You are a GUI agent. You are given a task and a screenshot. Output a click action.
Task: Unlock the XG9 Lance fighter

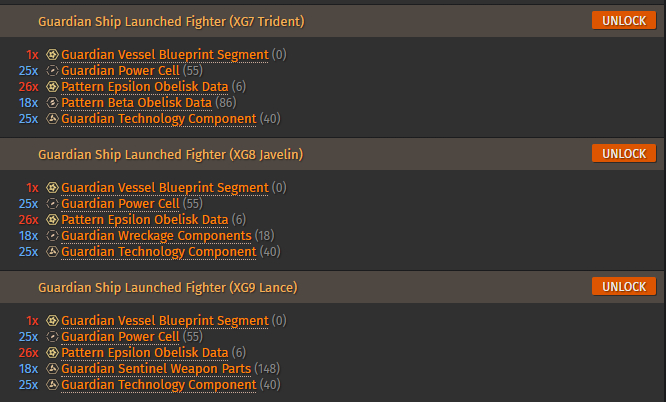click(x=624, y=286)
